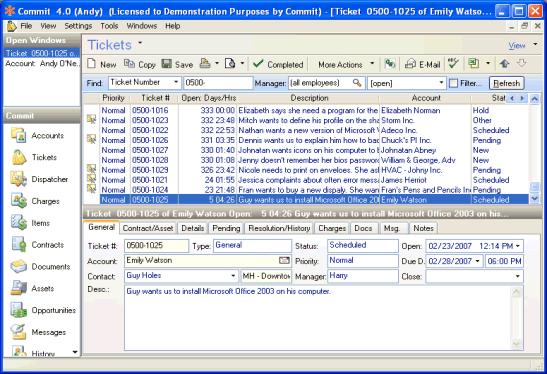
Task: Switch to the Notes tab
Action: coord(423,228)
